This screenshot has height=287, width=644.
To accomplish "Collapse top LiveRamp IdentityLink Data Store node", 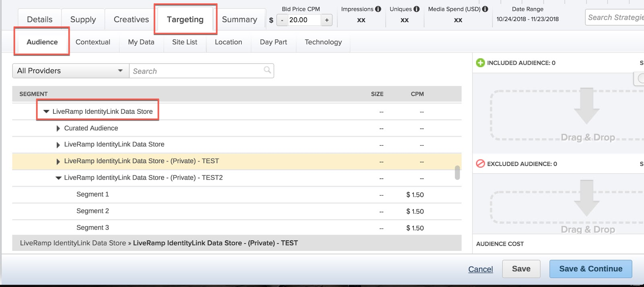I will (46, 111).
